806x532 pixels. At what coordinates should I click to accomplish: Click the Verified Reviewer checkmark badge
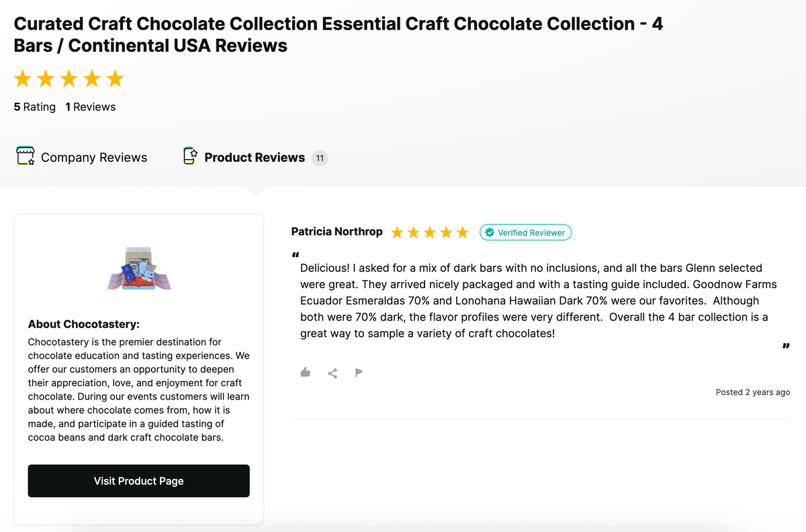pos(490,232)
